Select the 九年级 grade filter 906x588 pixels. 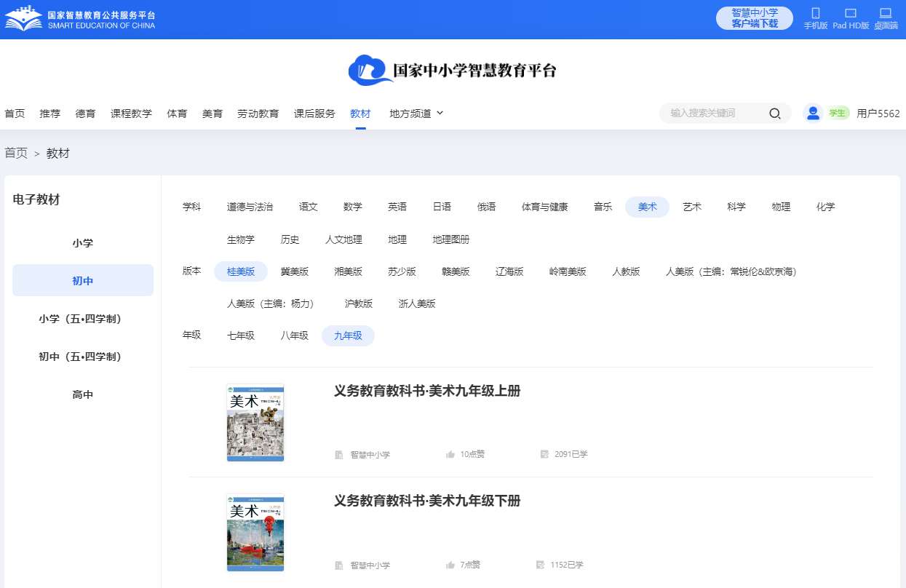click(x=348, y=335)
